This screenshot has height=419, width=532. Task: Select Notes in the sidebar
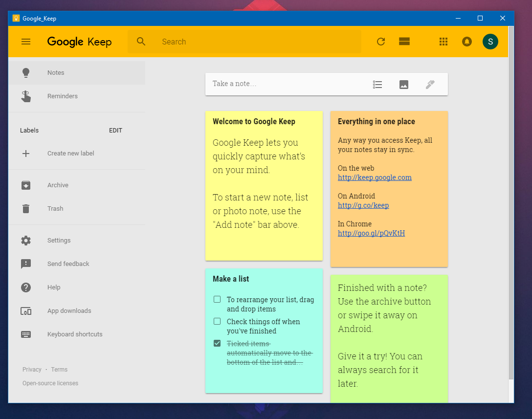click(77, 73)
